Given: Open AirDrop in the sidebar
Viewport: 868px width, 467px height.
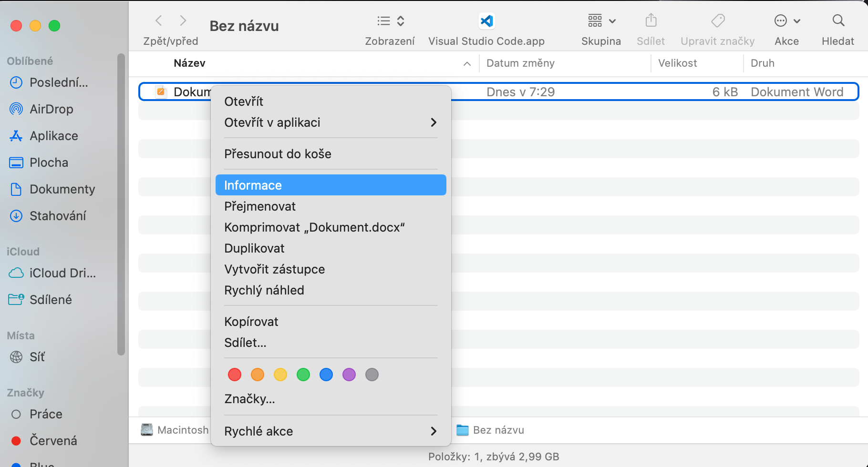Looking at the screenshot, I should [51, 109].
